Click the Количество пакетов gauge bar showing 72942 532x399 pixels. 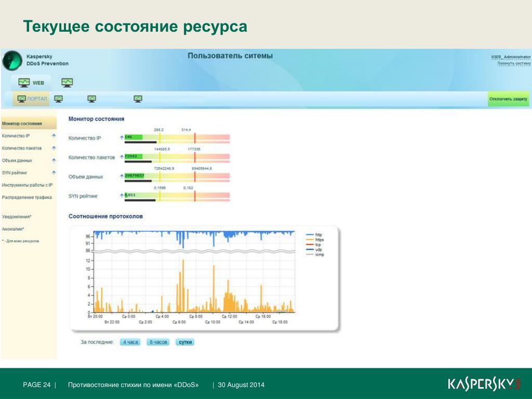[x=177, y=157]
